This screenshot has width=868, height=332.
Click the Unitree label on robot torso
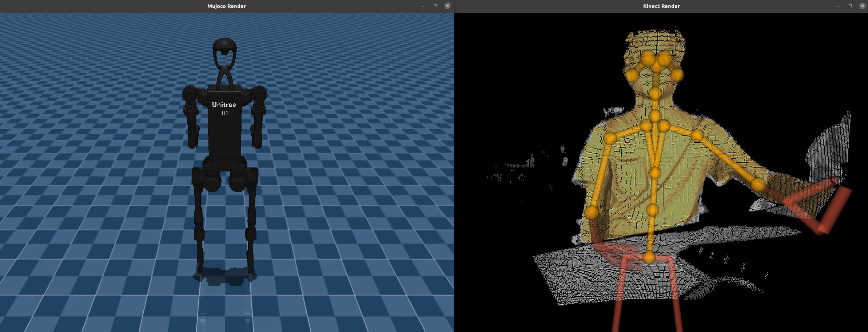point(224,105)
